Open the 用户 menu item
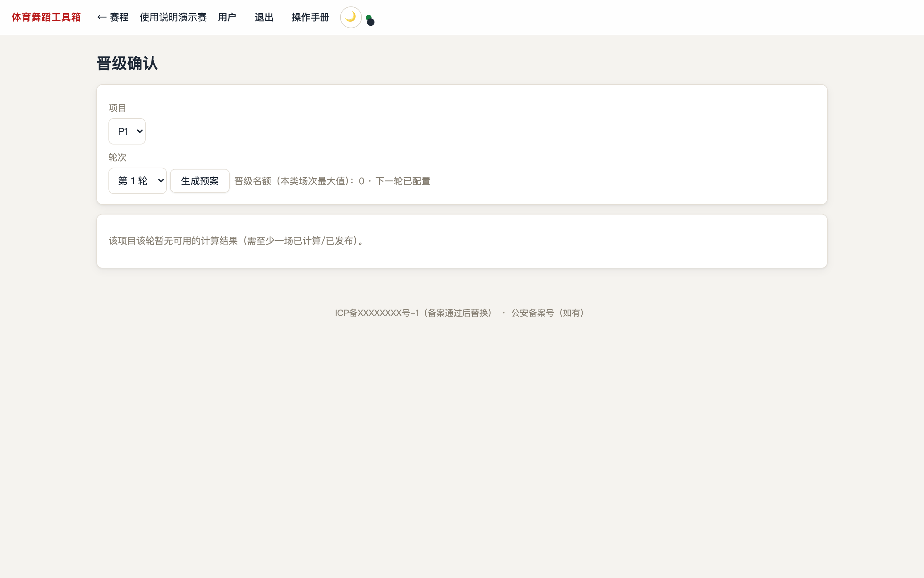 coord(227,17)
